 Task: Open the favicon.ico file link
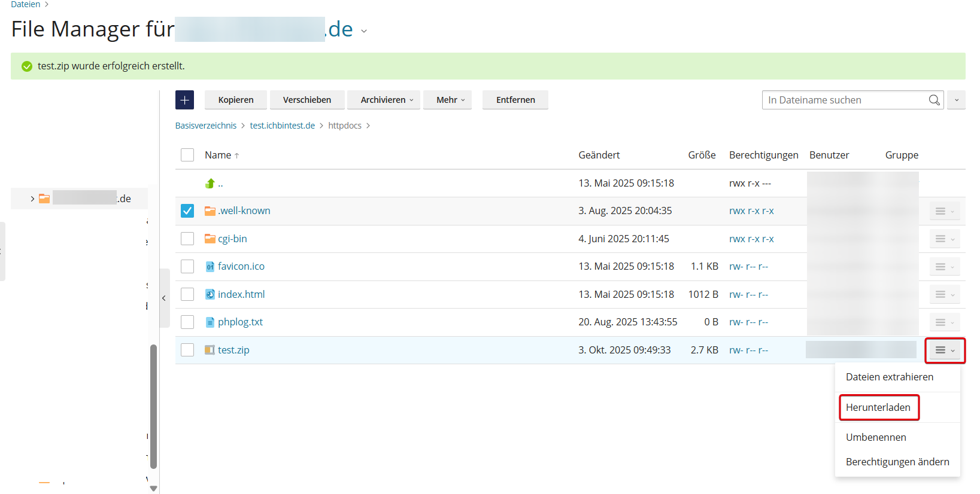pyautogui.click(x=241, y=266)
